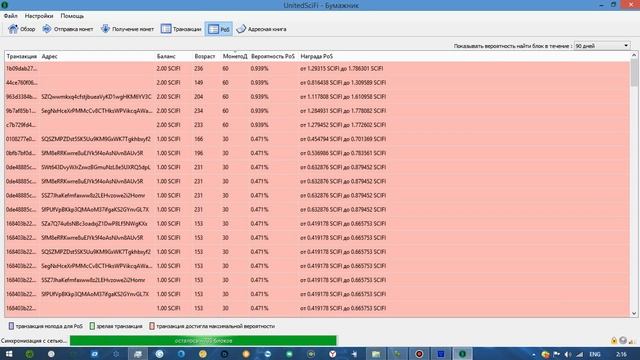Image resolution: width=640 pixels, height=360 pixels.
Task: Open the Настройки menu
Action: click(39, 16)
